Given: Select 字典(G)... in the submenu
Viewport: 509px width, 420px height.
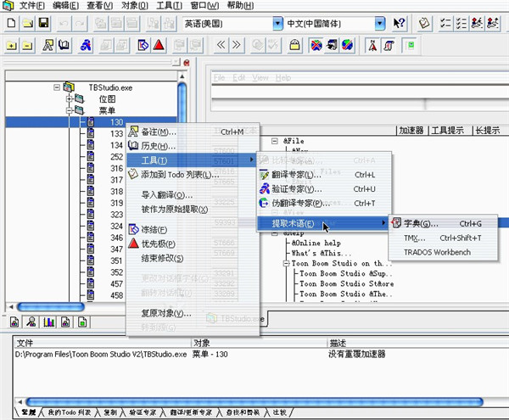Looking at the screenshot, I should (x=421, y=223).
